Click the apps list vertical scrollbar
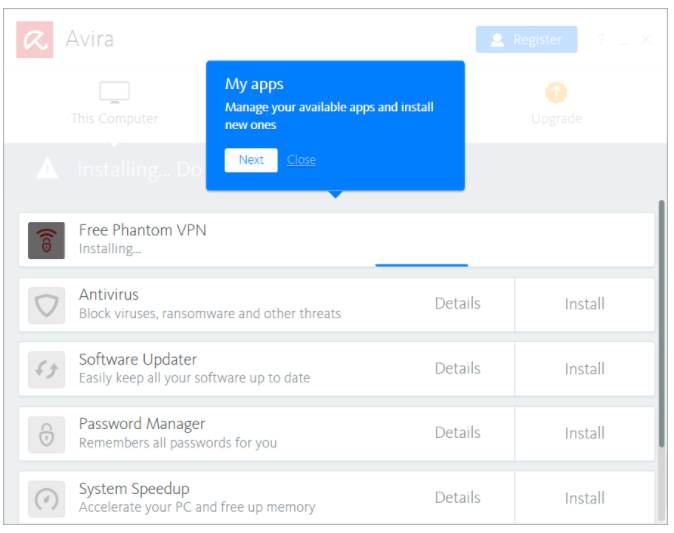 (662, 323)
